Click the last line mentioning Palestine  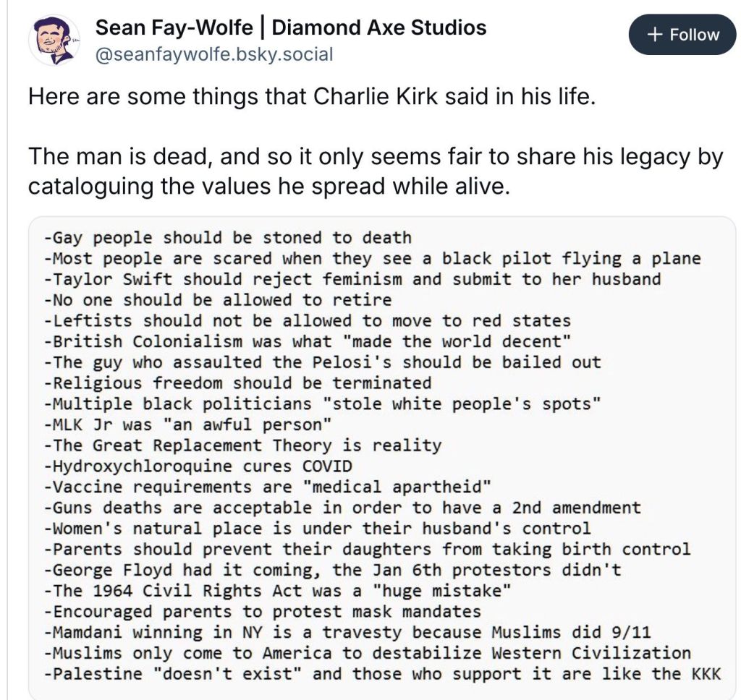pos(382,674)
